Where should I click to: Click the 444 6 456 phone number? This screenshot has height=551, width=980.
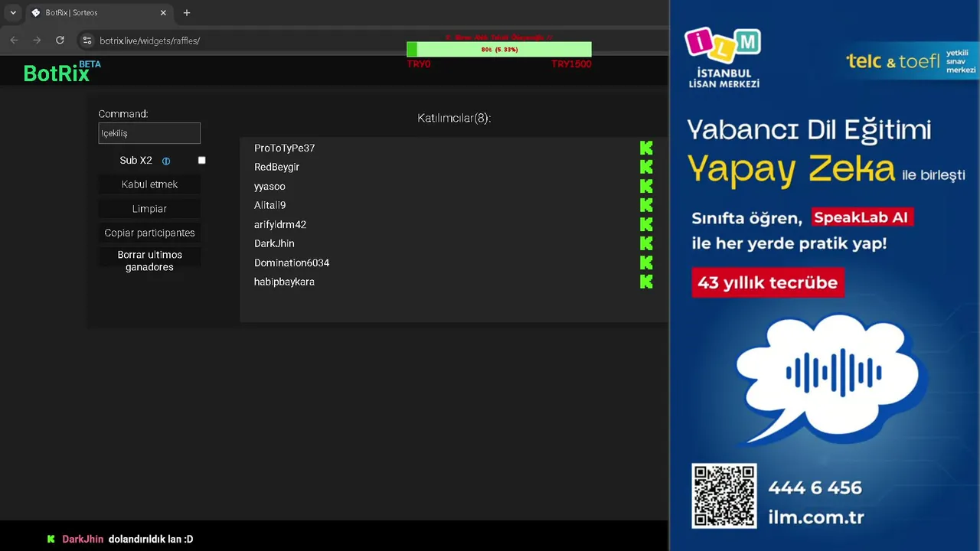[815, 487]
